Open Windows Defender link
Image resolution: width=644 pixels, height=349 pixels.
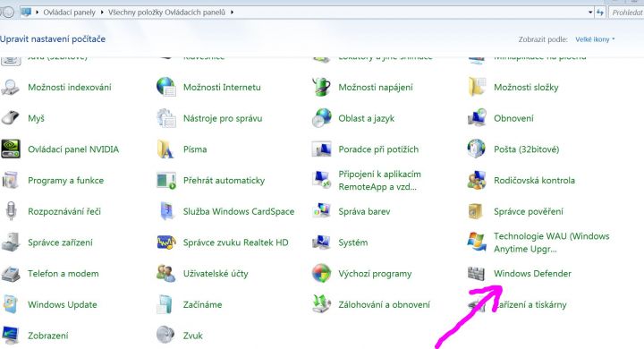(x=532, y=273)
